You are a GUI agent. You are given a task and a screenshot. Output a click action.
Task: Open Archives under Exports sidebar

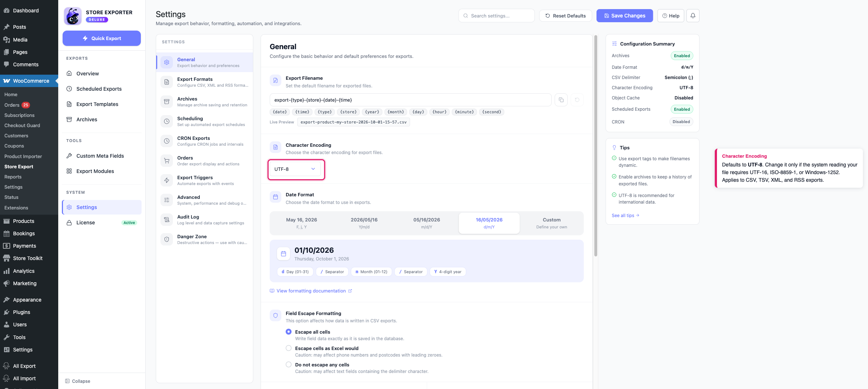(101, 119)
